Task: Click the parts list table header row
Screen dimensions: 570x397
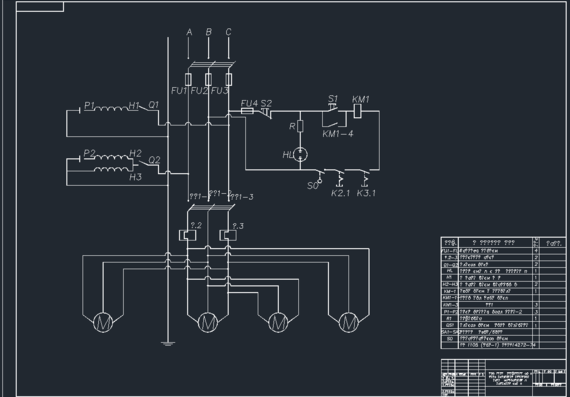Action: tap(503, 242)
